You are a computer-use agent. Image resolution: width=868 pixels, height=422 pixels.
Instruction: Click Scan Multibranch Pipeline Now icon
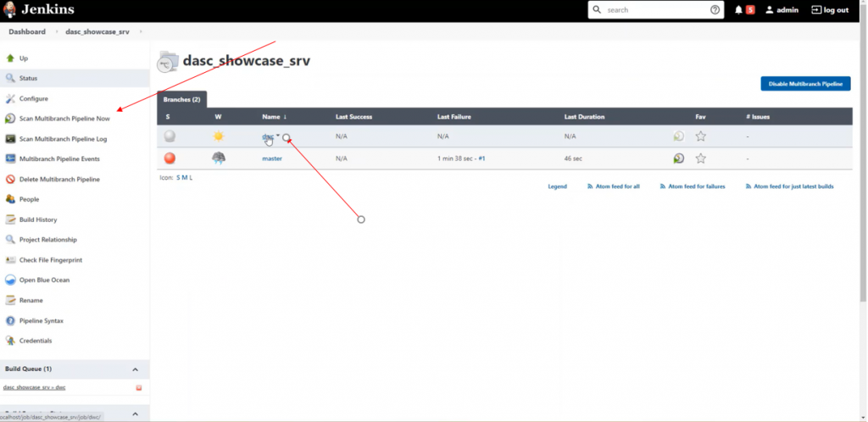pyautogui.click(x=10, y=119)
